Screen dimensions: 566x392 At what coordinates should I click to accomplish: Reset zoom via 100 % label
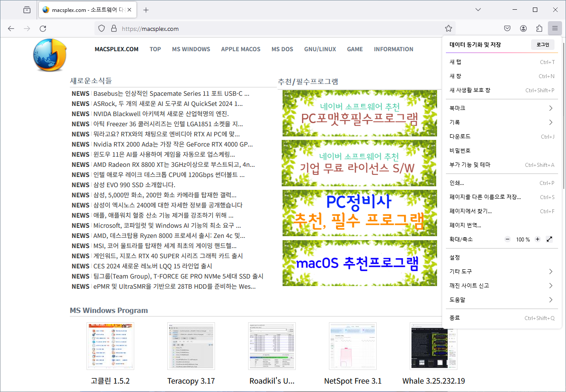coord(523,239)
